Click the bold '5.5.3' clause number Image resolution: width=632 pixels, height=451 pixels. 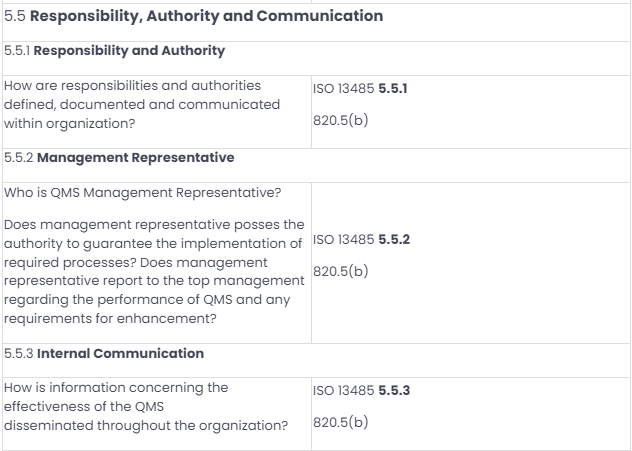click(394, 390)
